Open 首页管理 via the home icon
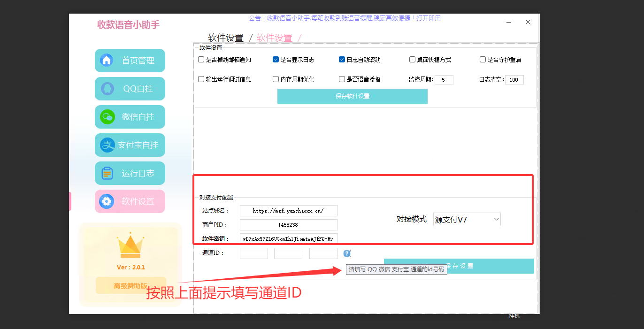Viewport: 644px width, 329px height. 107,60
